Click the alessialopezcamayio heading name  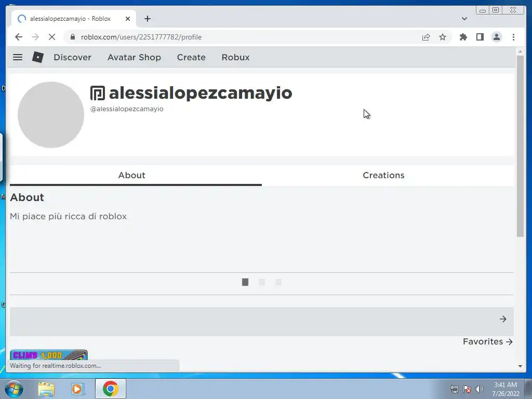(x=201, y=93)
